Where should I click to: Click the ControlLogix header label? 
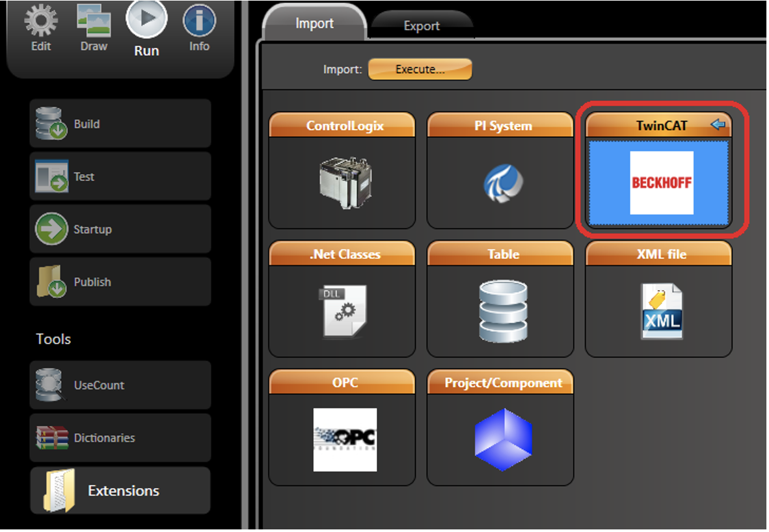[x=345, y=126]
